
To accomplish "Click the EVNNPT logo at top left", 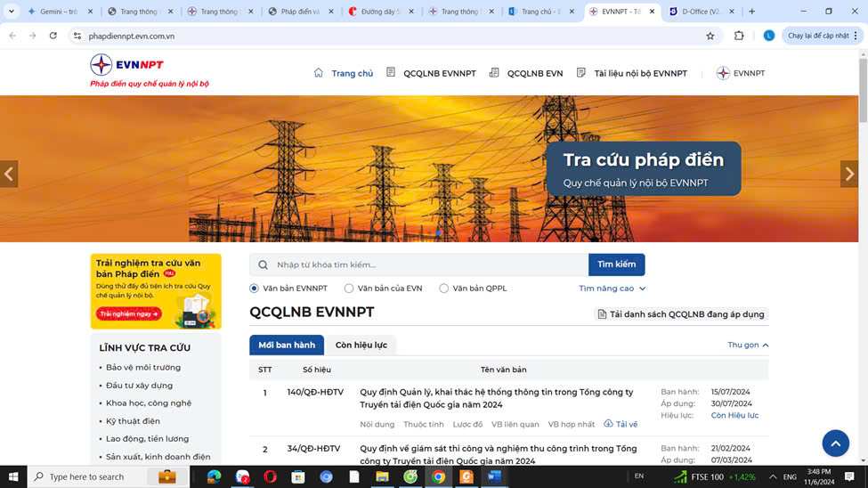I will click(126, 65).
